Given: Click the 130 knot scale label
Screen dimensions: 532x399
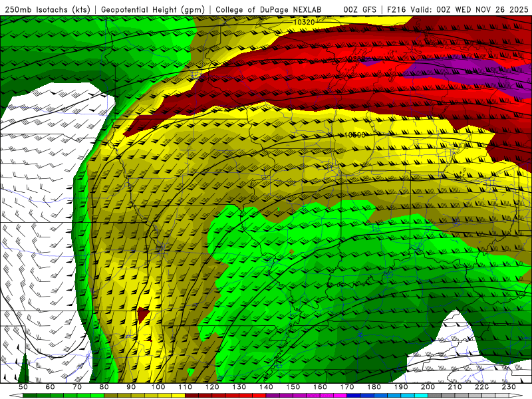Looking at the screenshot, I should click(x=239, y=387).
